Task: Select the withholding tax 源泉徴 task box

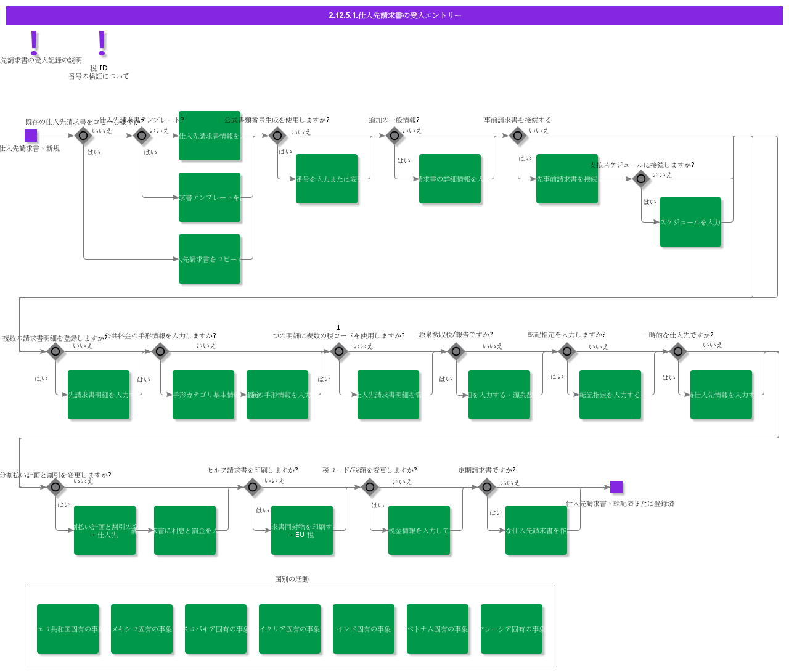Action: click(499, 395)
